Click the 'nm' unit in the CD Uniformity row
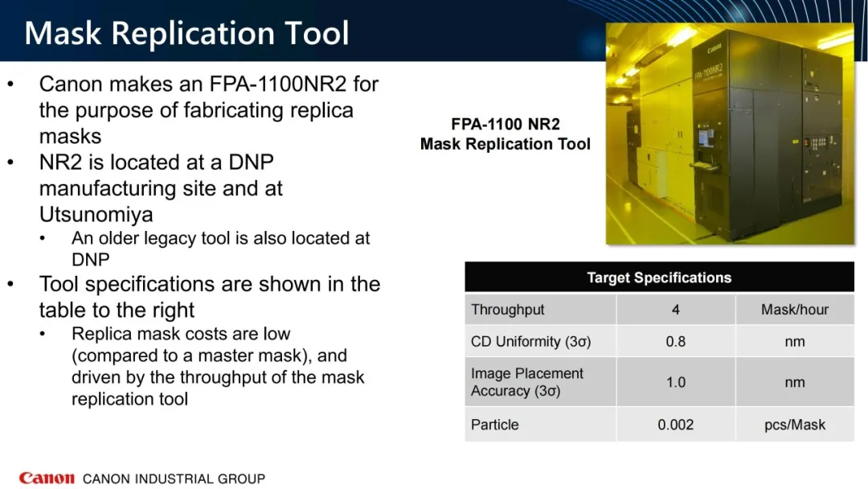Viewport: 868px width, 489px height. [x=795, y=341]
